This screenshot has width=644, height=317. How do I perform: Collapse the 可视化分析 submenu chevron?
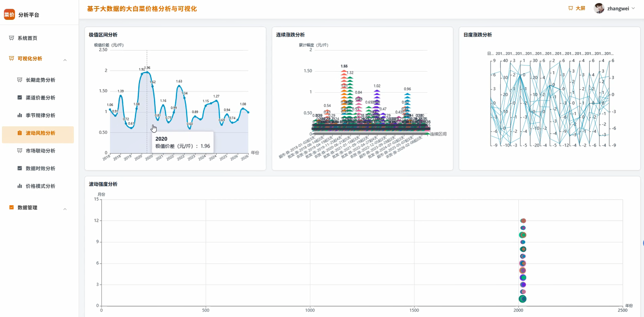(65, 60)
